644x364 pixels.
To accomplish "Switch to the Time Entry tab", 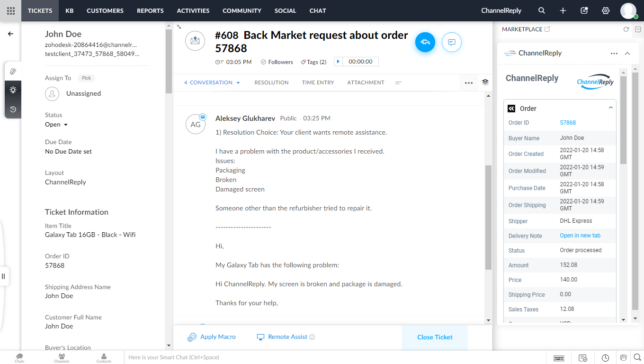I will pyautogui.click(x=318, y=82).
